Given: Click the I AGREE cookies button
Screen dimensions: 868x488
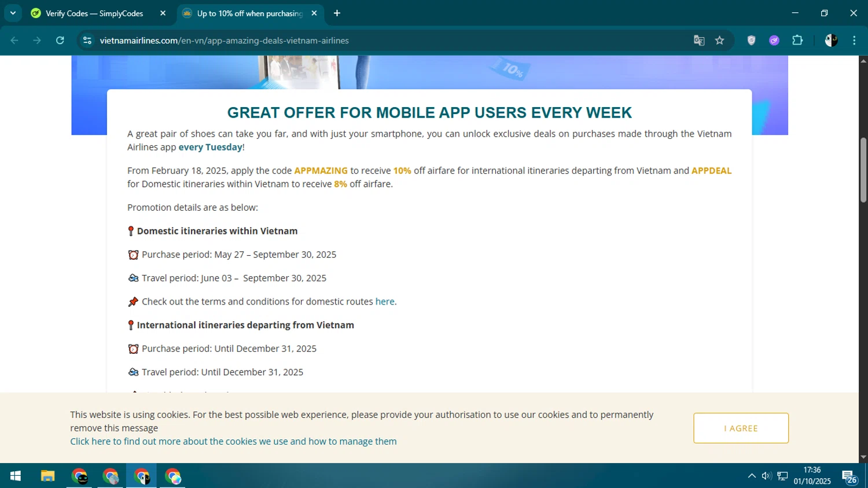Looking at the screenshot, I should click(x=741, y=428).
